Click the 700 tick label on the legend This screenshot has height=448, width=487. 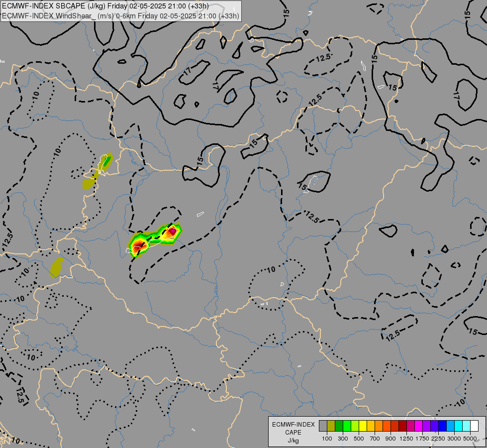click(375, 439)
